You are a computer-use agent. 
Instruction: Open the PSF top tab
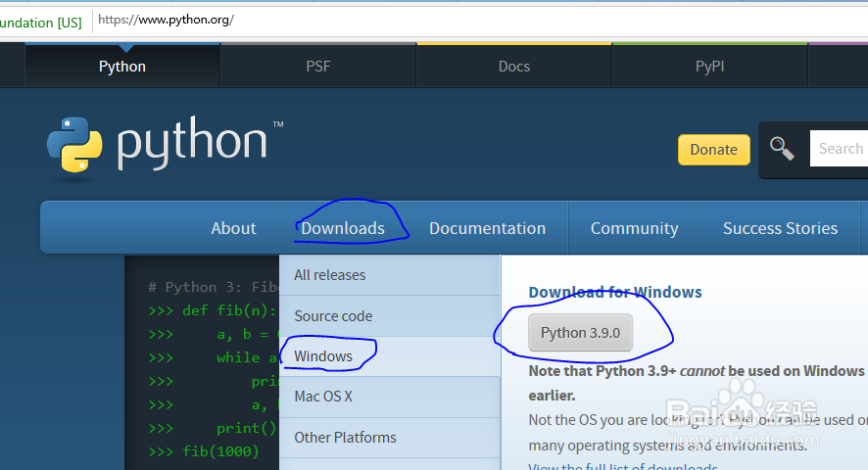318,67
